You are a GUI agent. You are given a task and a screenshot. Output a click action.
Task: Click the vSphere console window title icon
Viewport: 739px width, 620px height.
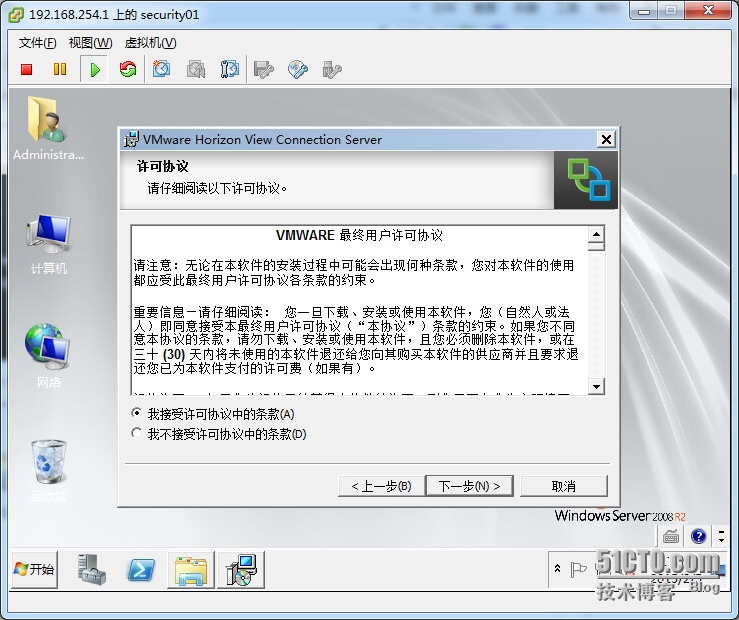click(x=16, y=15)
